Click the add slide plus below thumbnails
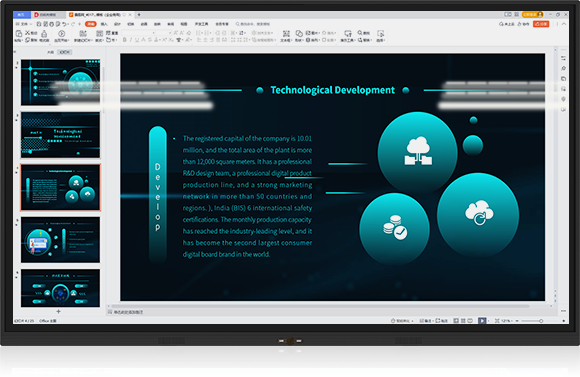 point(58,312)
